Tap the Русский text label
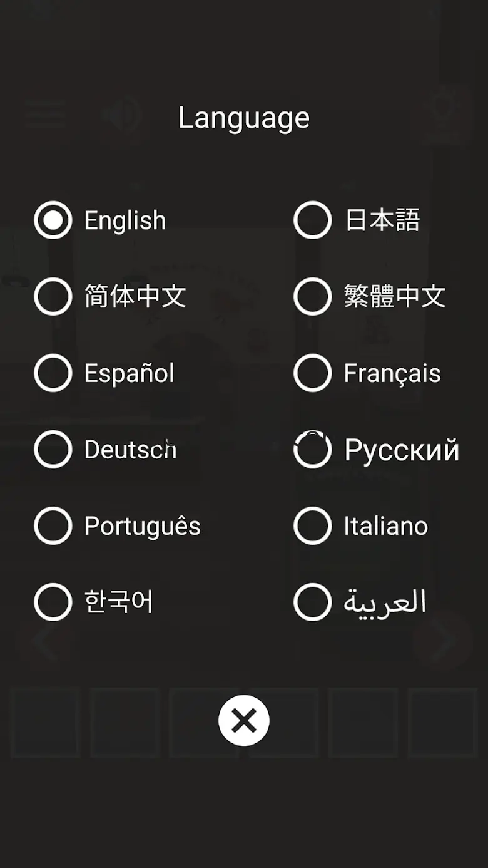 pos(402,450)
